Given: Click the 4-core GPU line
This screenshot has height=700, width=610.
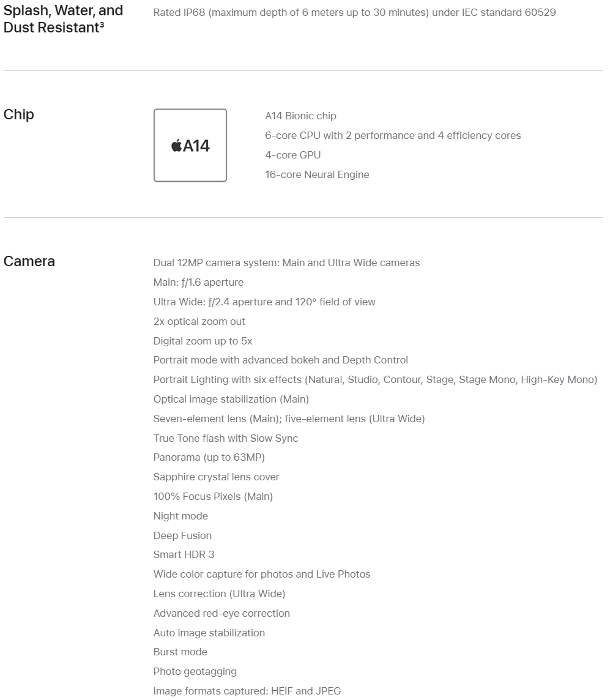Looking at the screenshot, I should (292, 155).
